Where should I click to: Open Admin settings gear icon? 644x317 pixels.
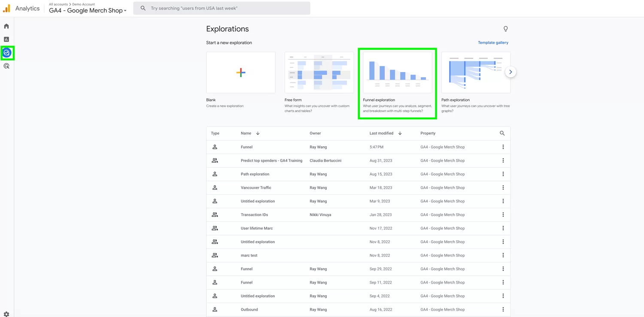tap(6, 314)
